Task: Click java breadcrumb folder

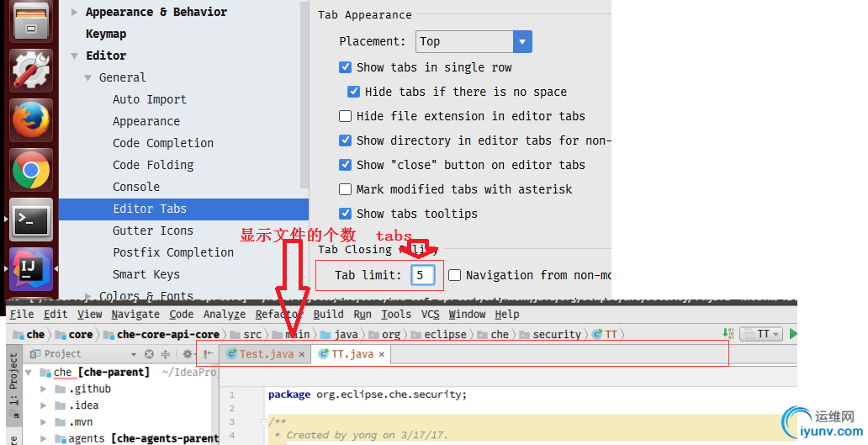Action: (x=339, y=334)
